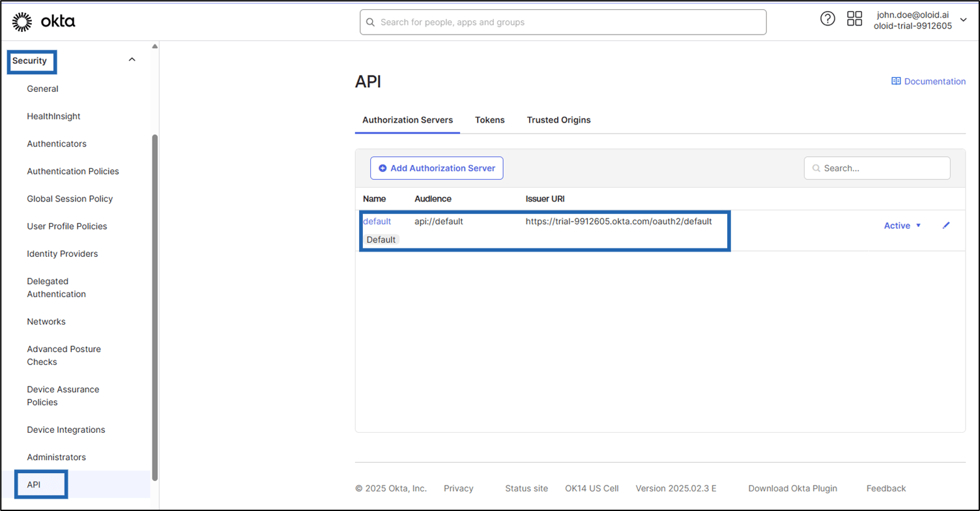980x511 pixels.
Task: Click the © 2025 Okta, Inc. footer text
Action: point(391,488)
